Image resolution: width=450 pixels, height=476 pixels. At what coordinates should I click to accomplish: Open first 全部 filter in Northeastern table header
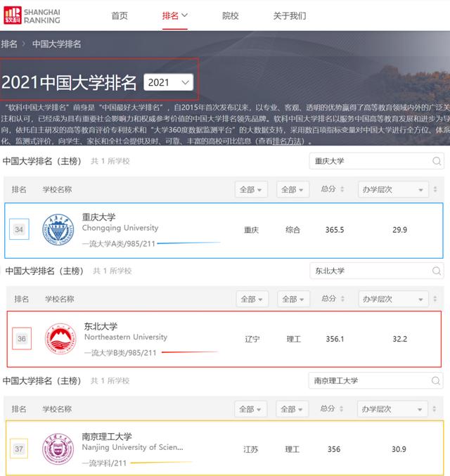click(x=252, y=299)
